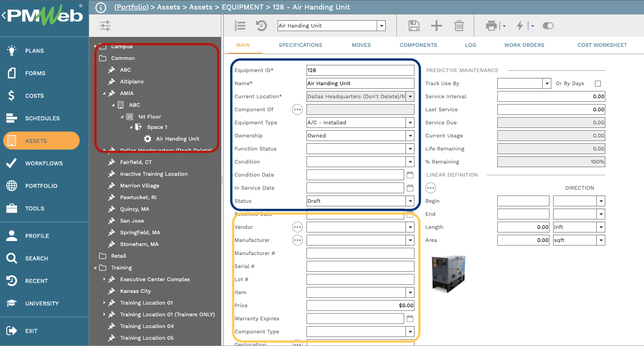Open the Condition dropdown
The height and width of the screenshot is (346, 644).
[410, 162]
